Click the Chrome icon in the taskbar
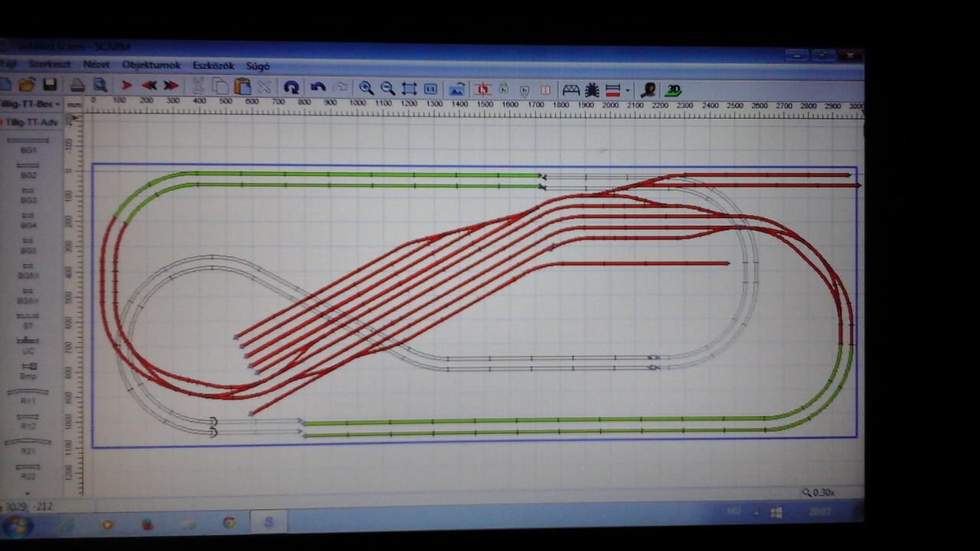Image resolution: width=980 pixels, height=551 pixels. coord(229,523)
